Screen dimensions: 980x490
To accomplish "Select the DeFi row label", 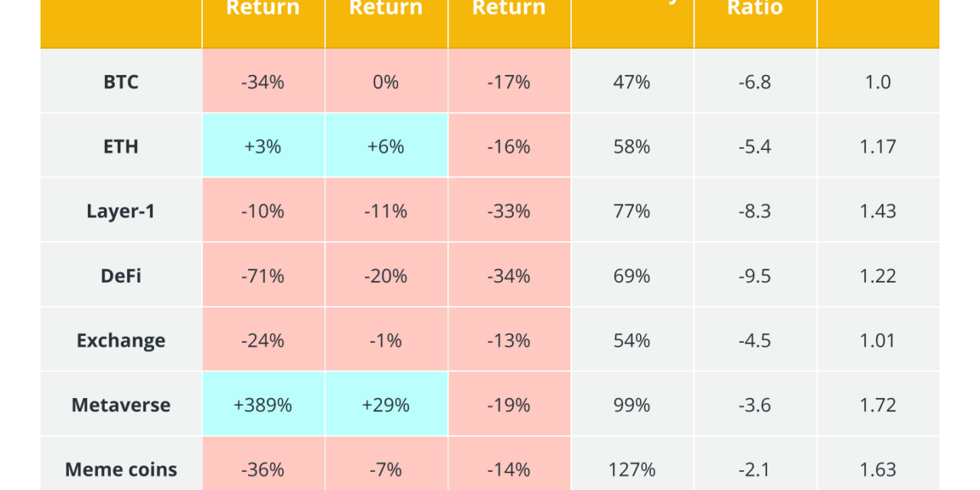I will tap(121, 276).
